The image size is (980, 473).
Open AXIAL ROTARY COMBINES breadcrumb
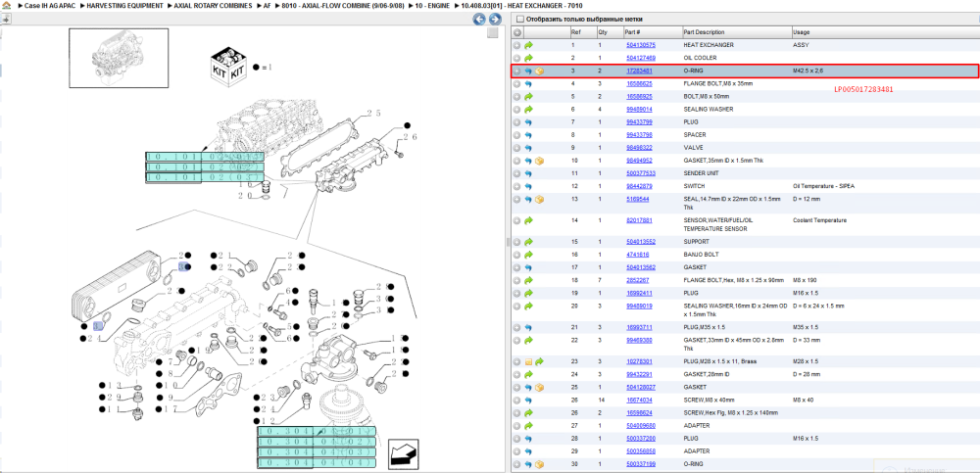213,5
